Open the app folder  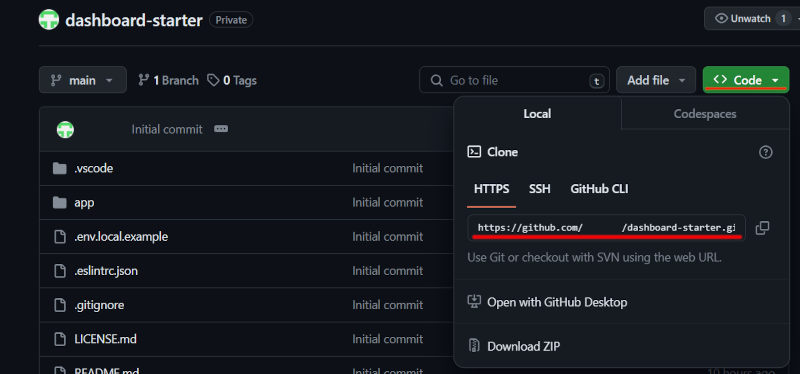[x=84, y=203]
